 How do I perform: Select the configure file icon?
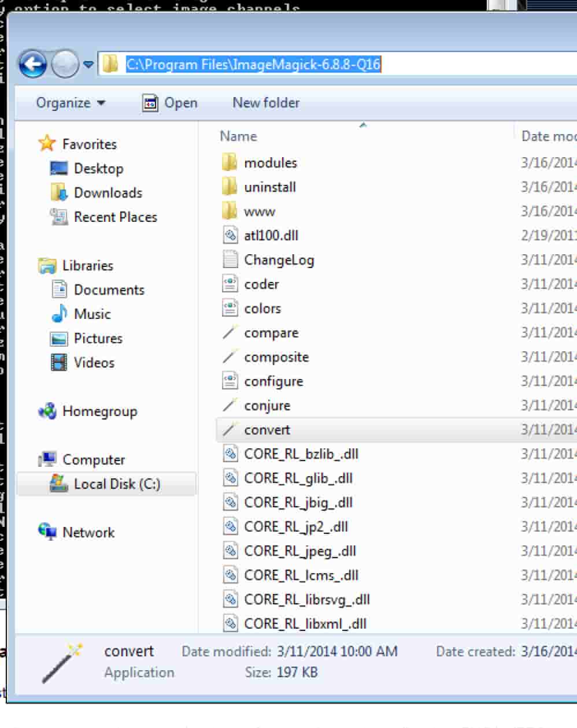pyautogui.click(x=230, y=381)
